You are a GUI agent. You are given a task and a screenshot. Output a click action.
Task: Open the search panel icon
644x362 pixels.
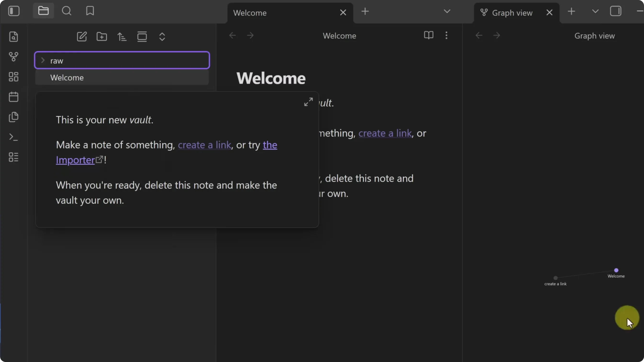click(x=67, y=11)
